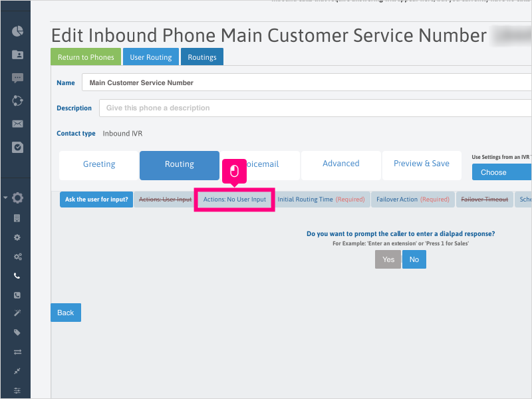Open the tag icon in sidebar

click(x=17, y=332)
